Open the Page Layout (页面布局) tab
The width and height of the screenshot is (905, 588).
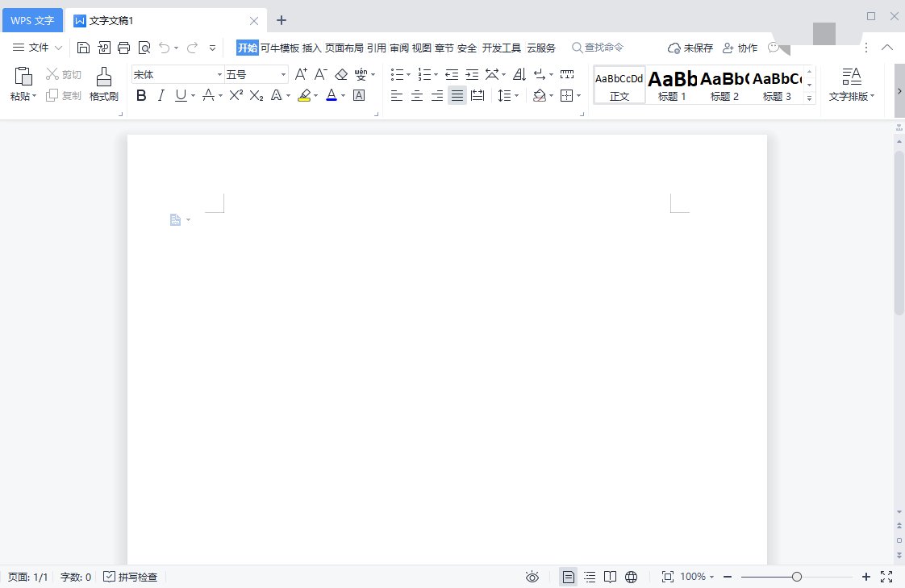(x=344, y=48)
